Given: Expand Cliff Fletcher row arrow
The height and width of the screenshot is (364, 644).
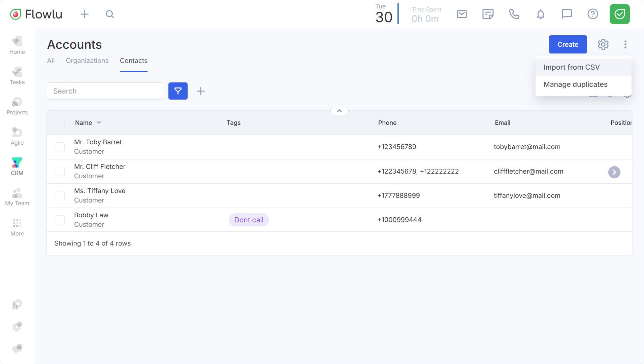Looking at the screenshot, I should pos(614,172).
